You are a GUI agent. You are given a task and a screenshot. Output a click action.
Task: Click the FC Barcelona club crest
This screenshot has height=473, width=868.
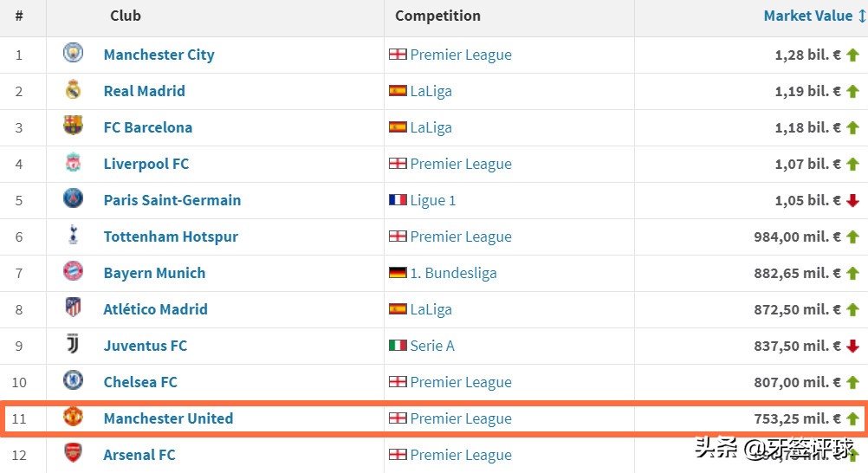point(74,126)
